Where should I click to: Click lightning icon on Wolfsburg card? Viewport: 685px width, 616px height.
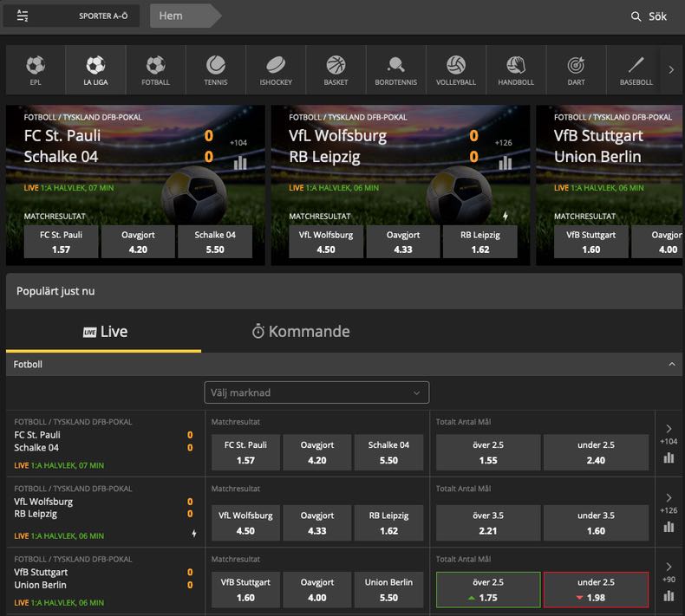505,216
